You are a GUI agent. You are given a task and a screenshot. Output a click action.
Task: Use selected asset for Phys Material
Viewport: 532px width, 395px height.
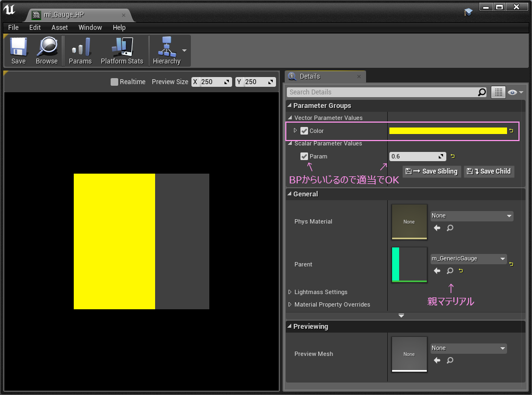coord(437,228)
